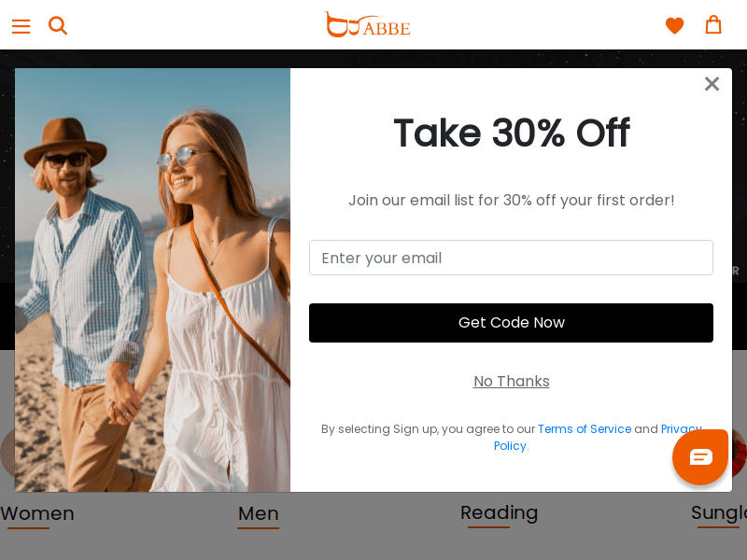This screenshot has width=747, height=560.
Task: Click the Get Code Now button
Action: click(511, 323)
